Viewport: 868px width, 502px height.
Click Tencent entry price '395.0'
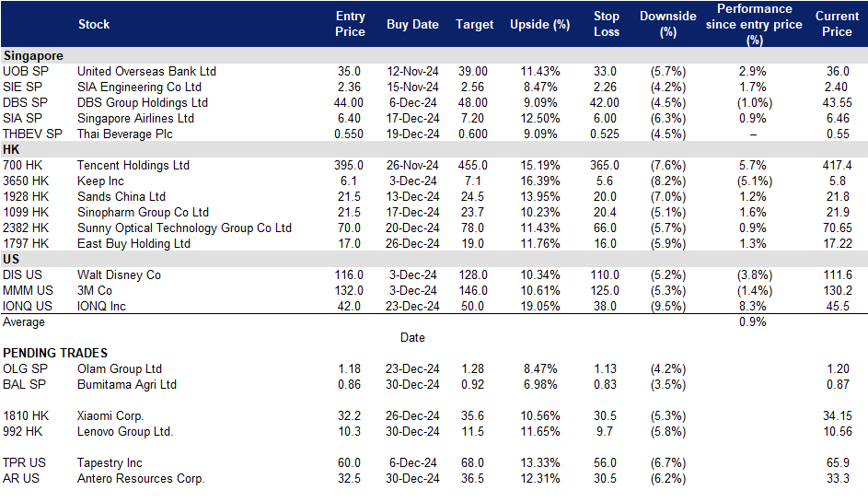pyautogui.click(x=349, y=165)
